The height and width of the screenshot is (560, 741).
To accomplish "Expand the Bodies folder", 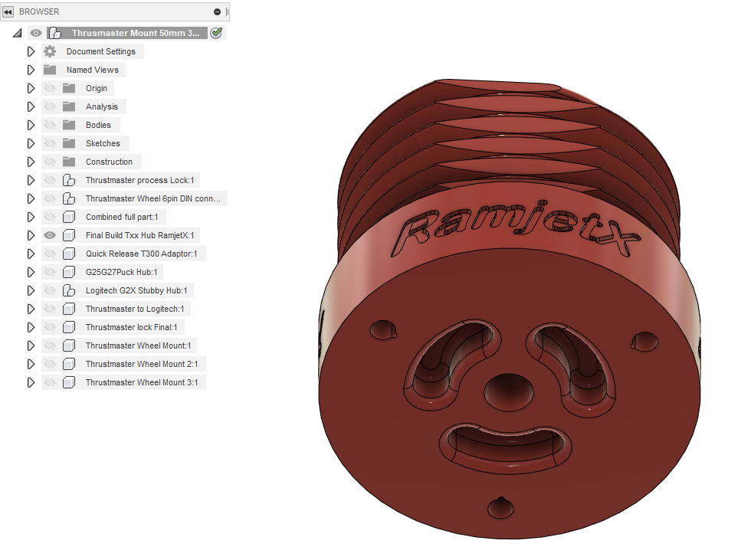I will tap(31, 125).
